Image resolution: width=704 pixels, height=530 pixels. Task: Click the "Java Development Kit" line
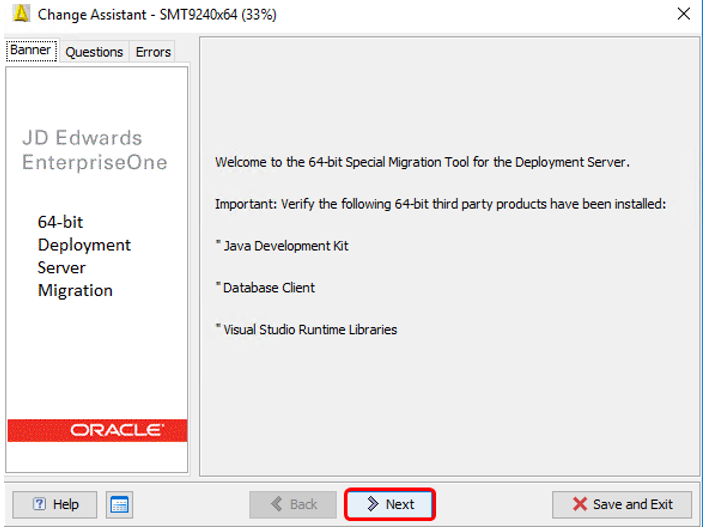pyautogui.click(x=282, y=246)
